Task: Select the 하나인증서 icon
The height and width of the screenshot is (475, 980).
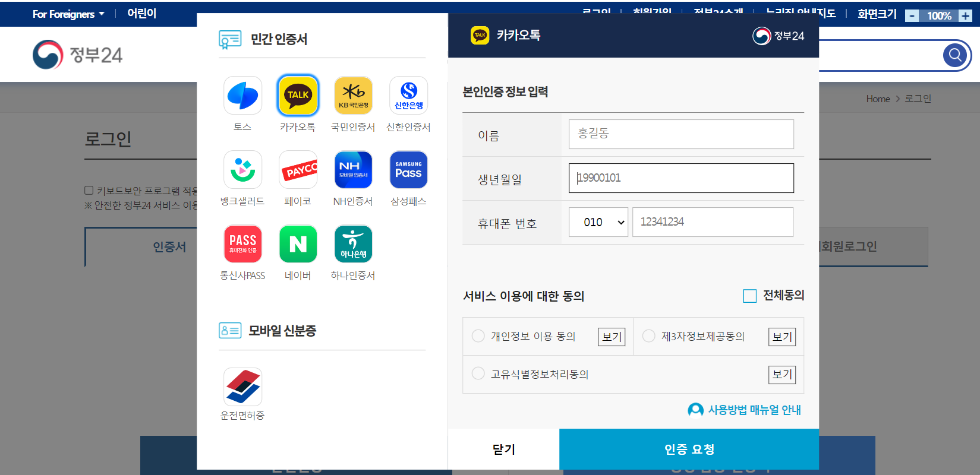Action: (x=353, y=244)
